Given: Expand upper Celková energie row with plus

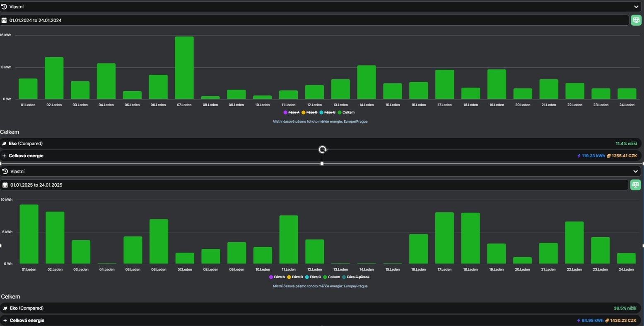Looking at the screenshot, I should [4, 156].
